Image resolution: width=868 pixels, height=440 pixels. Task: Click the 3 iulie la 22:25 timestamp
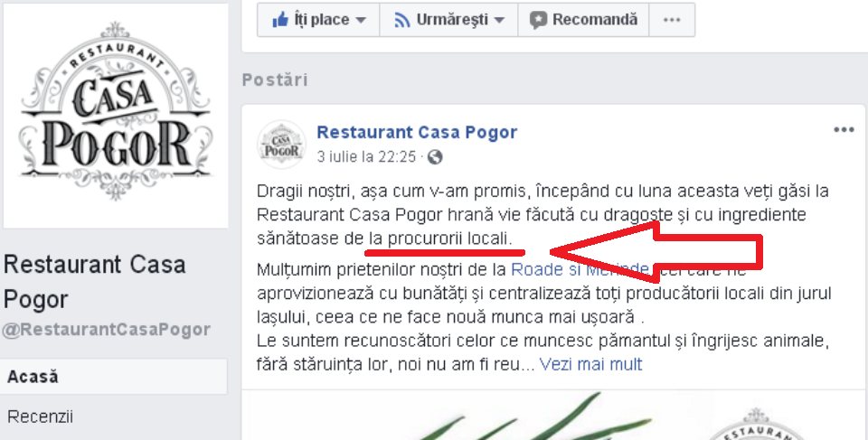tap(366, 157)
